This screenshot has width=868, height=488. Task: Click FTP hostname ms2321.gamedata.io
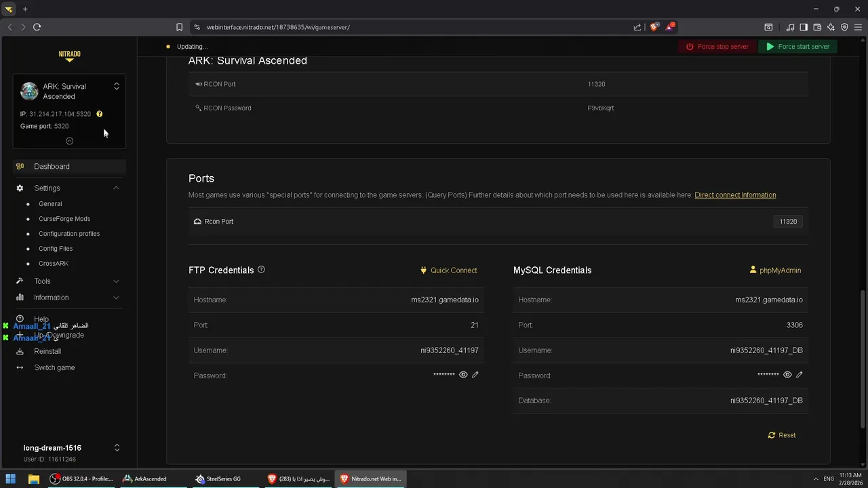coord(445,300)
